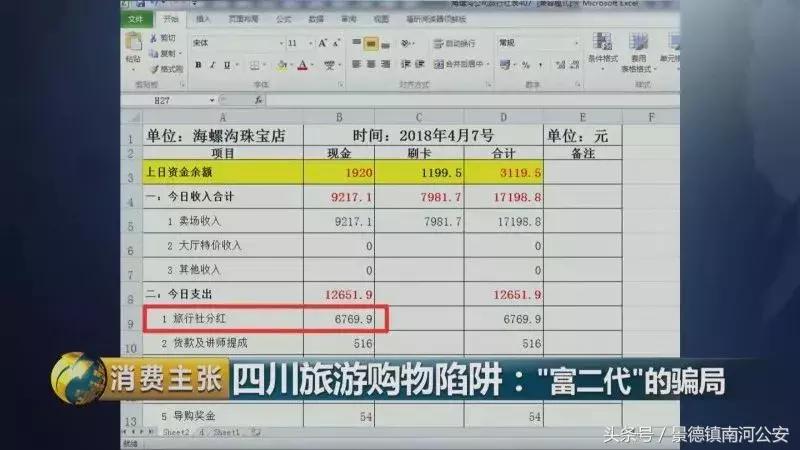Open the Alignment dialog launcher
The height and width of the screenshot is (450, 800).
pos(488,85)
